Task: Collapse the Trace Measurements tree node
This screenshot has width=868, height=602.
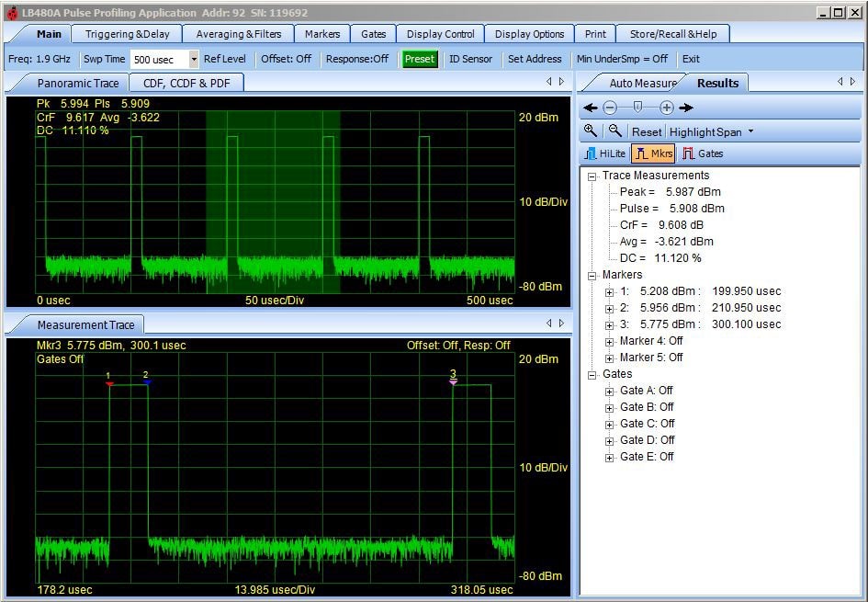Action: pyautogui.click(x=592, y=176)
